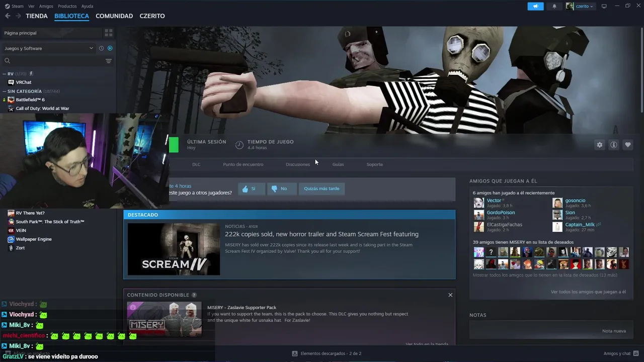Open 222k copies sold news headline
This screenshot has width=644, height=362.
pos(322,234)
